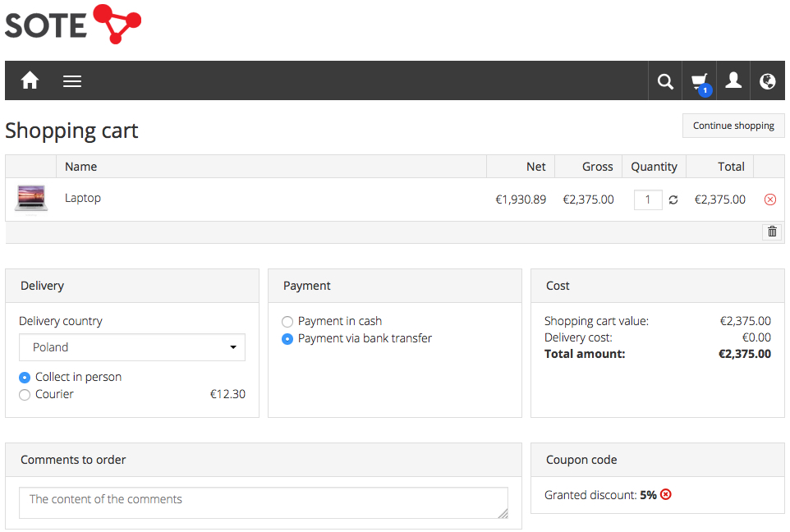Click the laptop product thumbnail
The width and height of the screenshot is (790, 532).
(31, 199)
